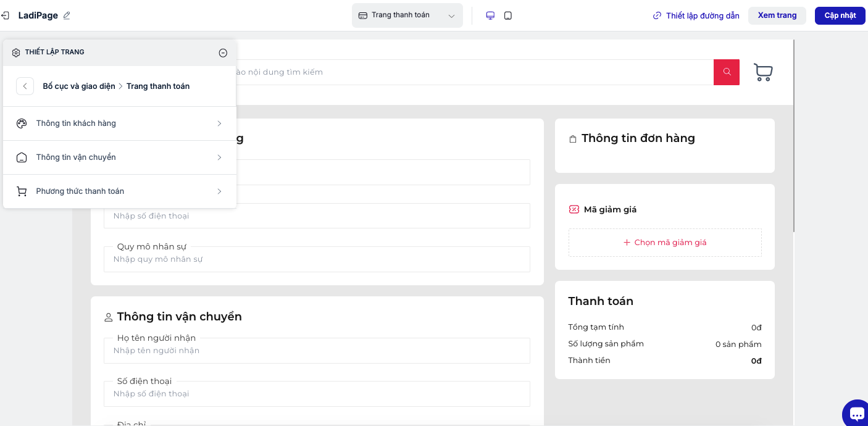
Task: Open Thông tin vận chuyển settings in panel
Action: (x=120, y=157)
